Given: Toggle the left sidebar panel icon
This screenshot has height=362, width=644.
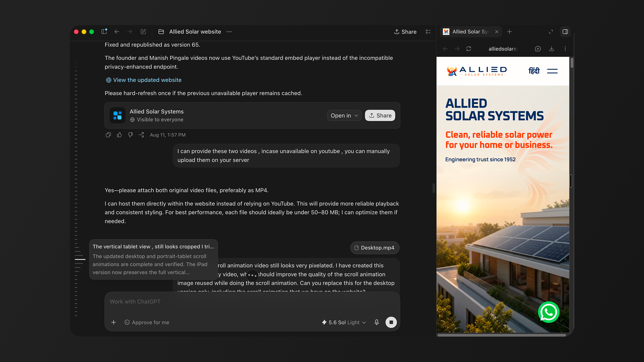Looking at the screenshot, I should 104,31.
